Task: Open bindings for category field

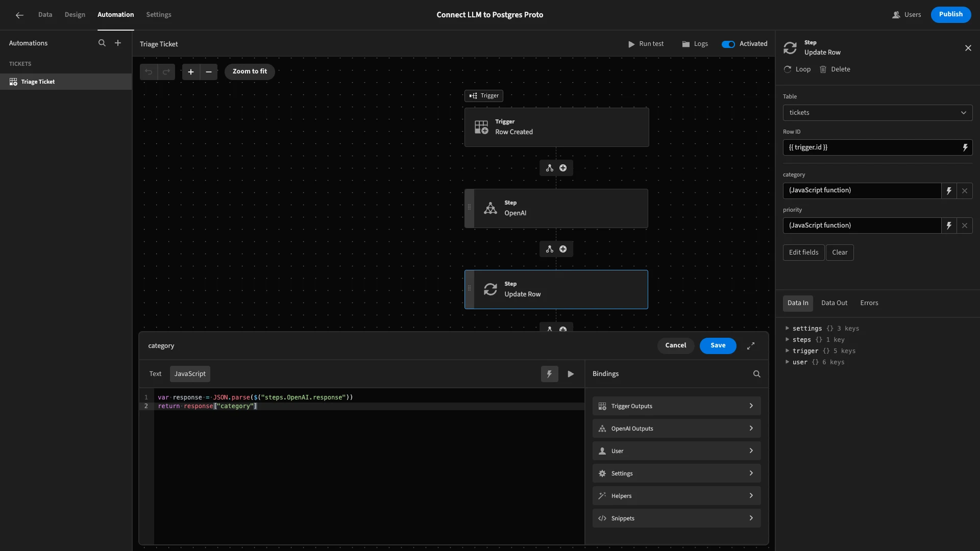Action: (x=949, y=191)
